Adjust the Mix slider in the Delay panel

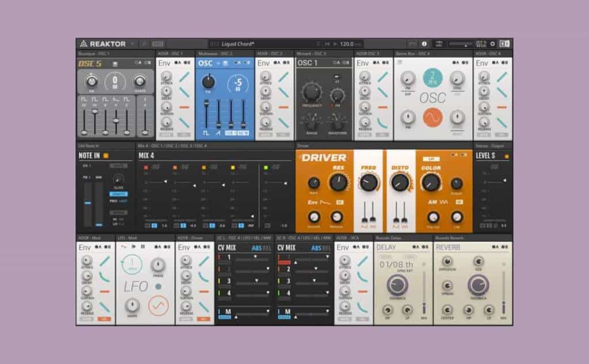coord(424,292)
